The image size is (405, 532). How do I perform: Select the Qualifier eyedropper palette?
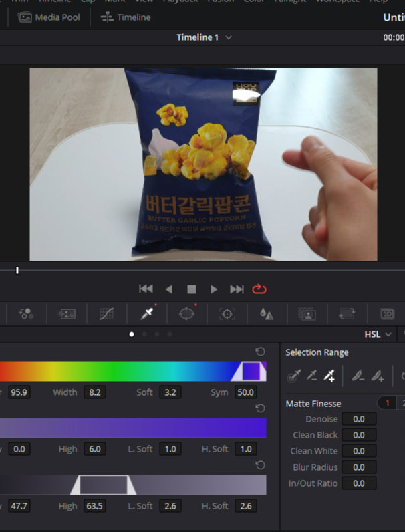pos(147,314)
